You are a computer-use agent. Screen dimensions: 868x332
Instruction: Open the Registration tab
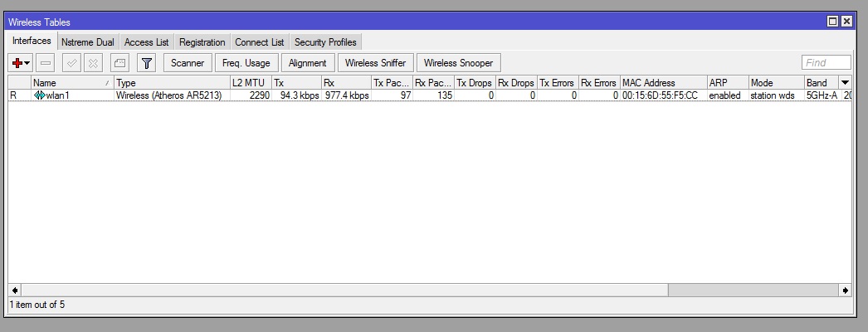(x=202, y=42)
